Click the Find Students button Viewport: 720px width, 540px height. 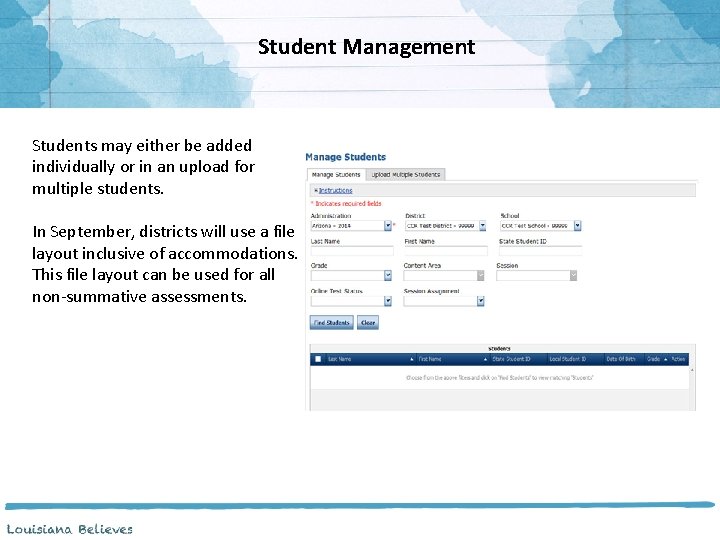coord(332,322)
